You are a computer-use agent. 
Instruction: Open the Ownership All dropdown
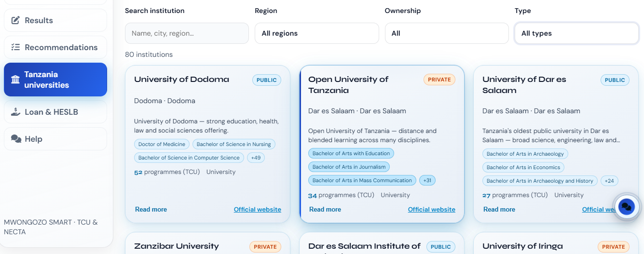(x=447, y=33)
